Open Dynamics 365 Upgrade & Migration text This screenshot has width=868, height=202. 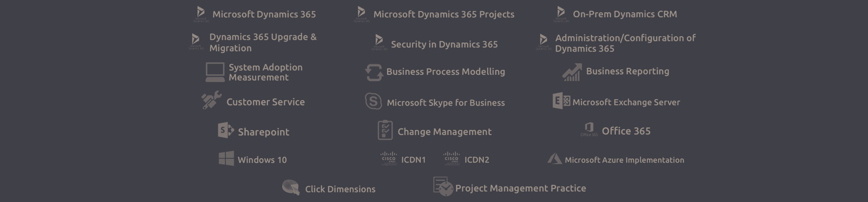pyautogui.click(x=263, y=42)
